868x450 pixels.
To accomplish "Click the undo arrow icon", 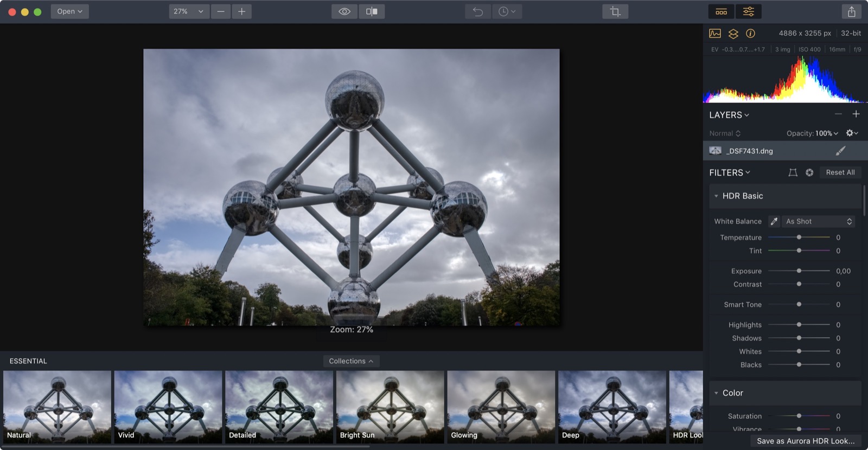I will click(477, 11).
